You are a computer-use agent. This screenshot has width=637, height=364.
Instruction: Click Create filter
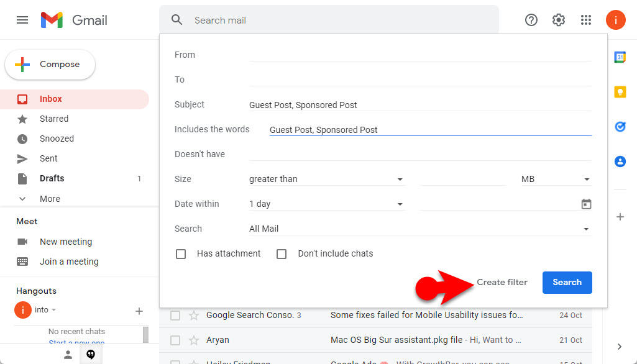coord(502,283)
